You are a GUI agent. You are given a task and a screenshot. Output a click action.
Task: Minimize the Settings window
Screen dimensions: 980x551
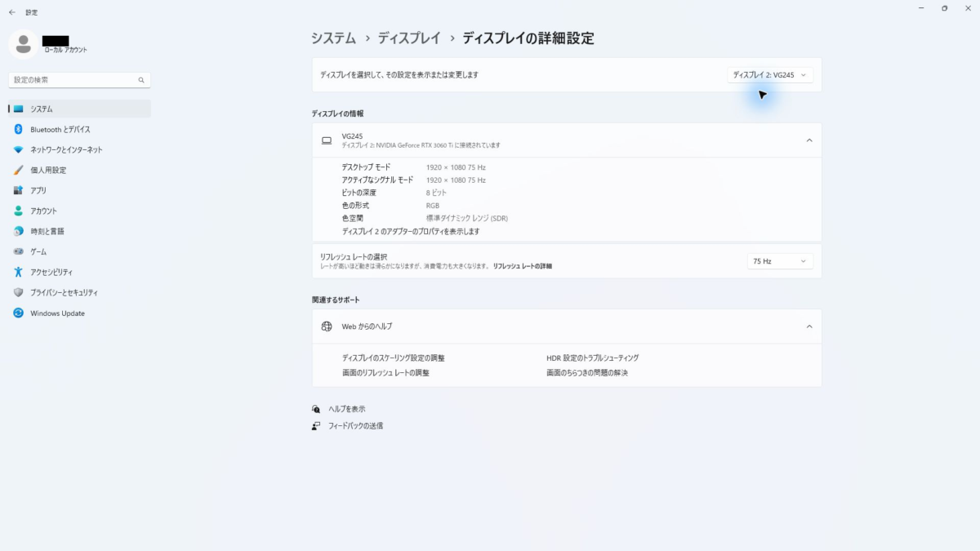pyautogui.click(x=921, y=8)
